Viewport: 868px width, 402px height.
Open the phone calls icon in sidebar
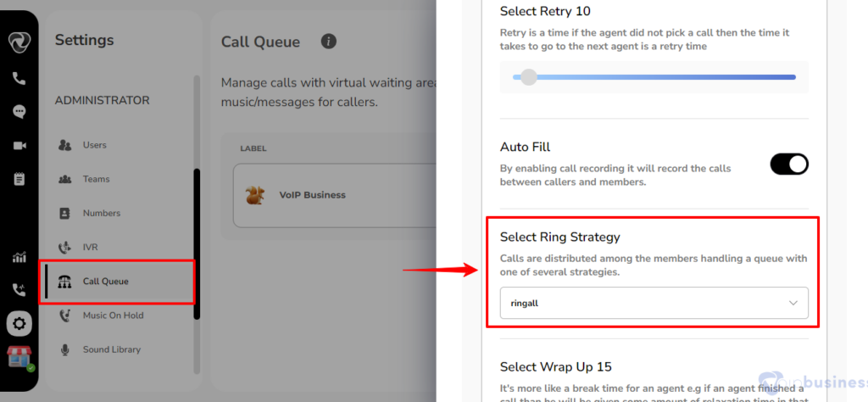(x=19, y=78)
